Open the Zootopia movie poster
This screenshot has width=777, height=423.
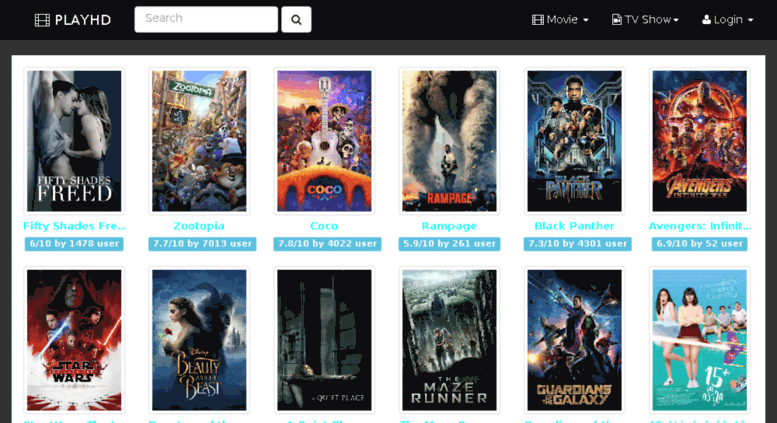point(199,141)
